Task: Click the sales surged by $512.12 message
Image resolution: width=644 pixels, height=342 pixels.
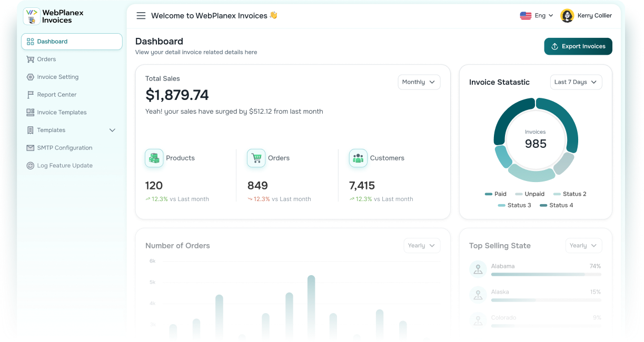Action: 234,112
